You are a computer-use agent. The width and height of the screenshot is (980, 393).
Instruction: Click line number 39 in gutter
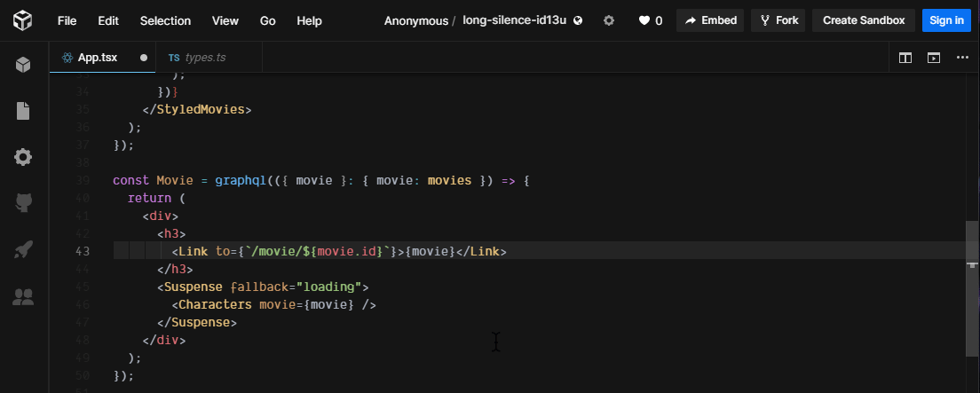pyautogui.click(x=83, y=181)
